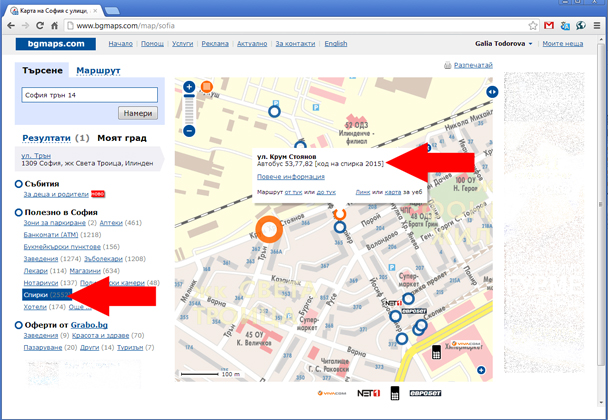This screenshot has width=608, height=420.
Task: Click the евросет logo below map
Action: (425, 393)
